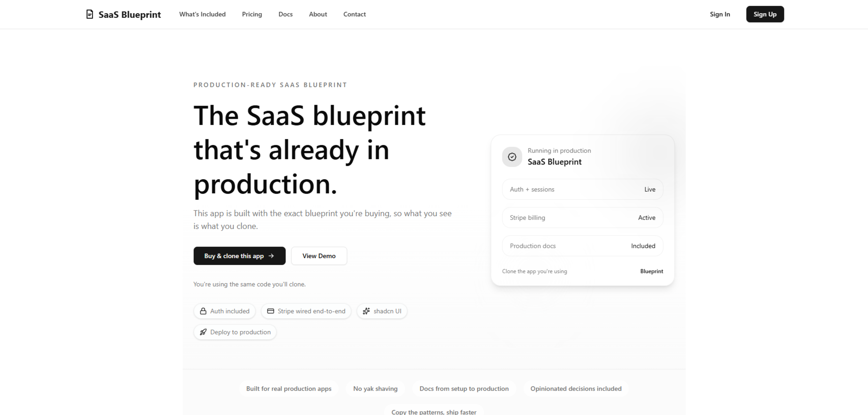Click the Included status text
The width and height of the screenshot is (868, 415).
(x=643, y=246)
